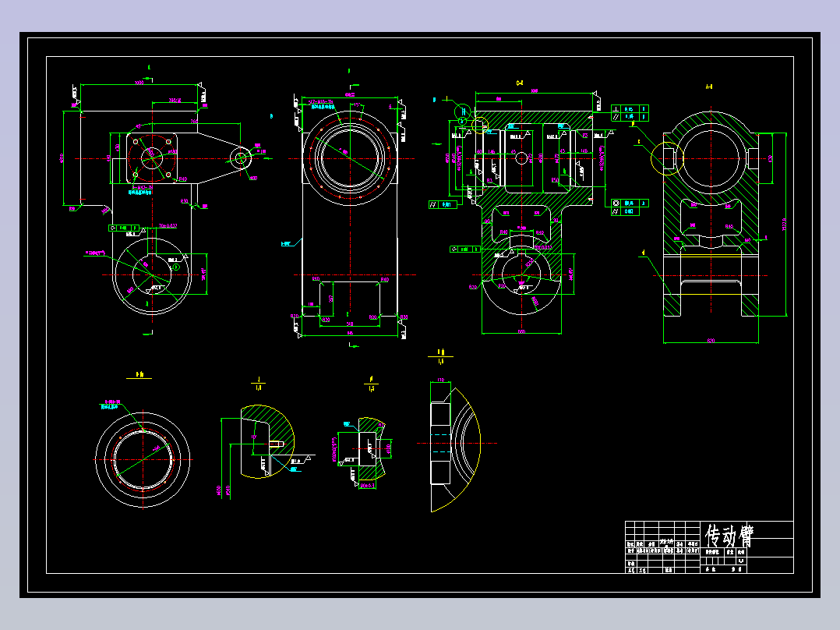This screenshot has width=840, height=630.
Task: Click the hatched detail view I
Action: click(266, 441)
